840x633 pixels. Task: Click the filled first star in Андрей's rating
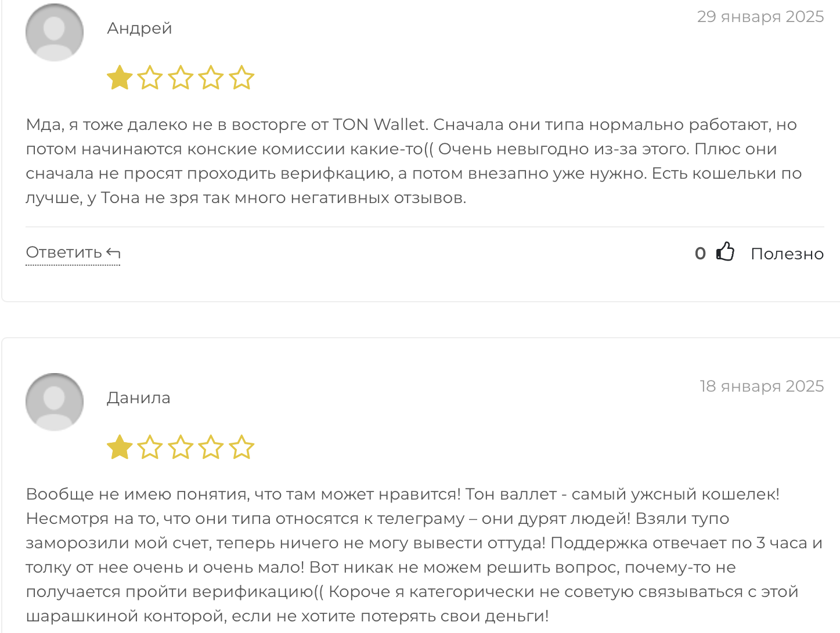tap(120, 78)
